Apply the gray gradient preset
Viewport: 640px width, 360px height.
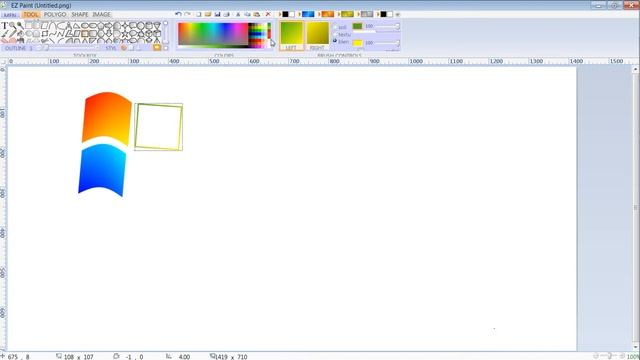367,14
